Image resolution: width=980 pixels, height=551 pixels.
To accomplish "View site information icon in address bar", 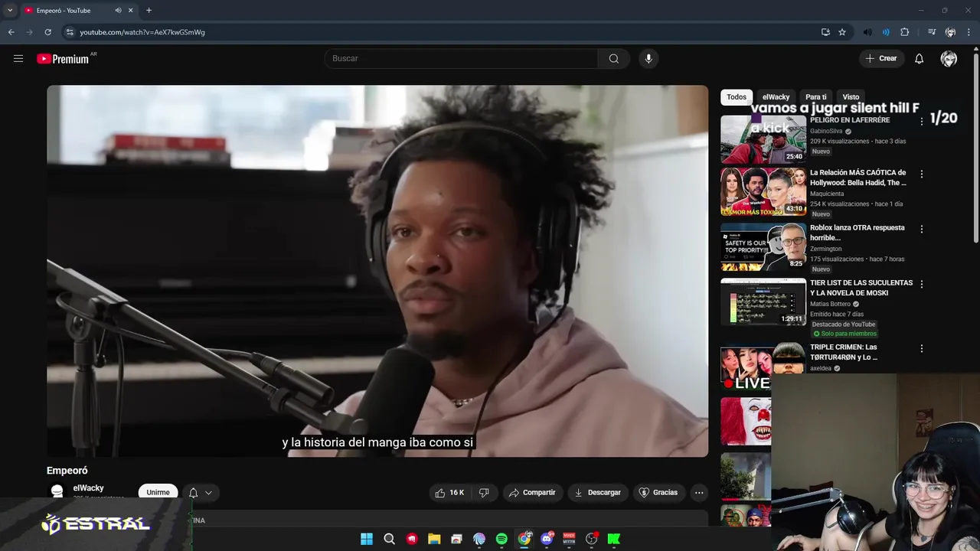I will coord(70,32).
